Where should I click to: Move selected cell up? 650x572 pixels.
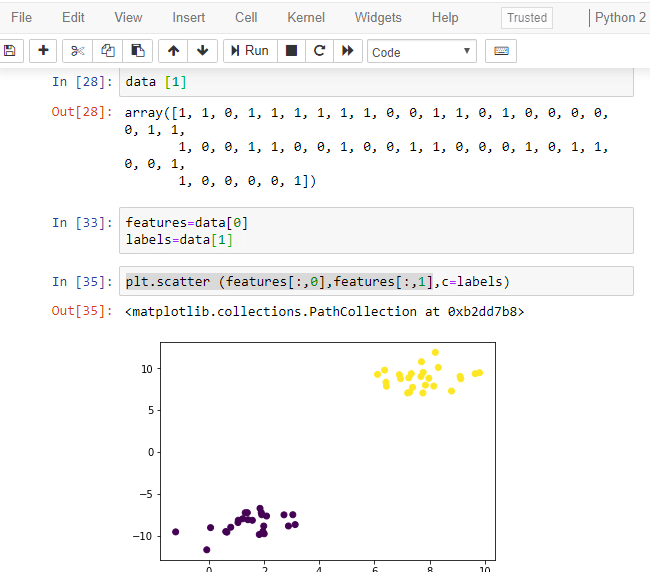tap(174, 51)
